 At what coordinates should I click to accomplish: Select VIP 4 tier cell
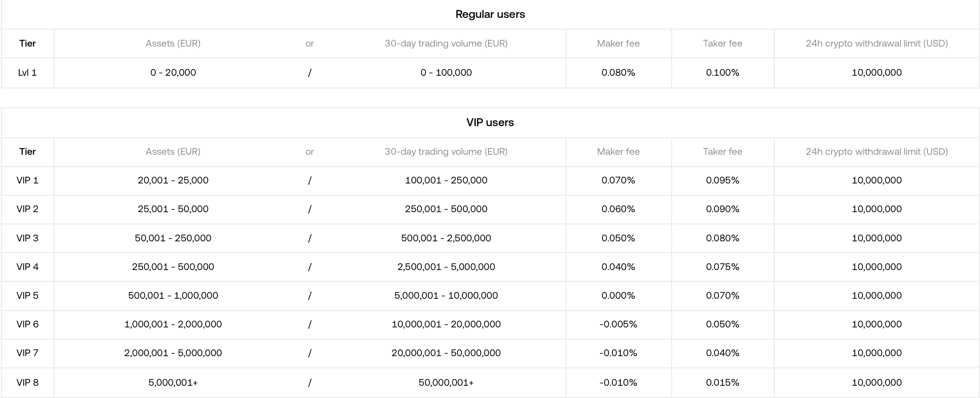(x=27, y=267)
